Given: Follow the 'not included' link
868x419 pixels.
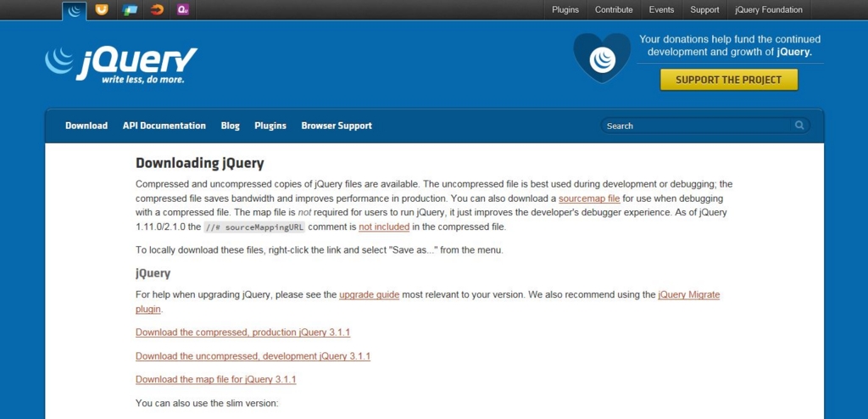Looking at the screenshot, I should pyautogui.click(x=384, y=226).
